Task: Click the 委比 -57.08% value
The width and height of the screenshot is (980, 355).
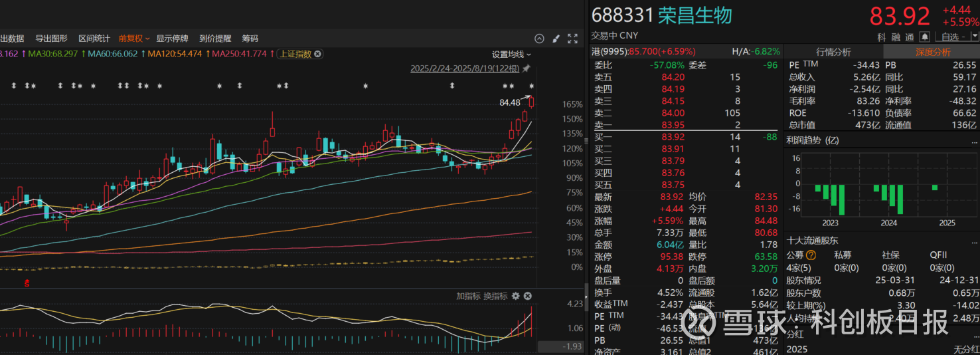Action: pos(667,65)
